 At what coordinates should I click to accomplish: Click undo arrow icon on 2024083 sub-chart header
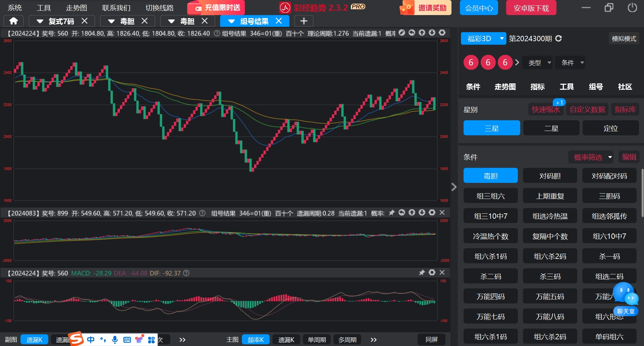402,213
